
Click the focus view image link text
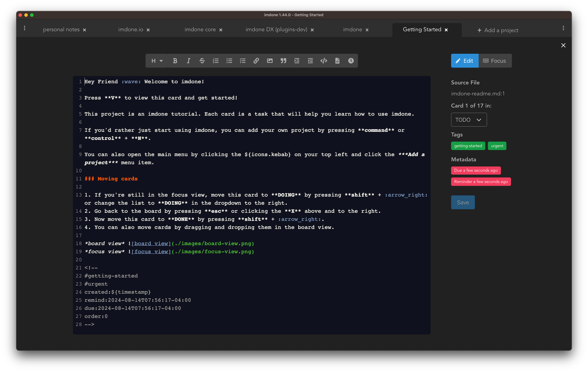point(151,251)
